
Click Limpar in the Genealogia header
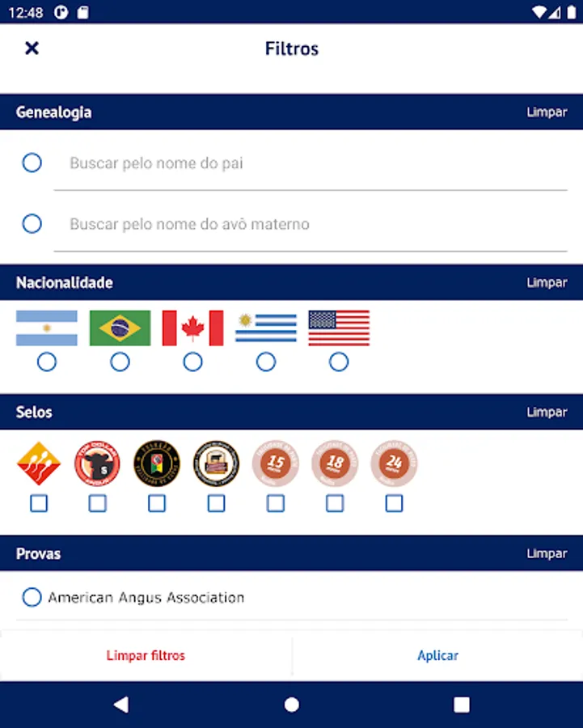[547, 112]
